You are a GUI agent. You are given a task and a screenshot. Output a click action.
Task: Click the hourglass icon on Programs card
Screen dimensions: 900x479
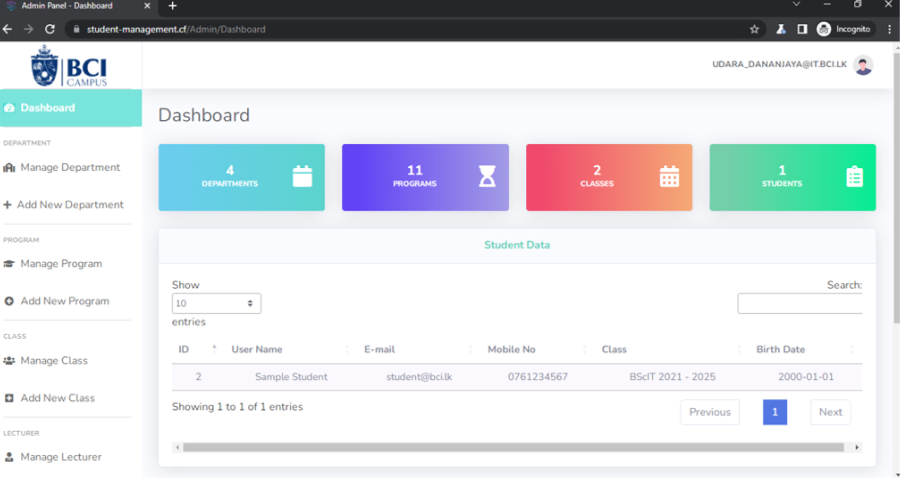click(x=486, y=177)
